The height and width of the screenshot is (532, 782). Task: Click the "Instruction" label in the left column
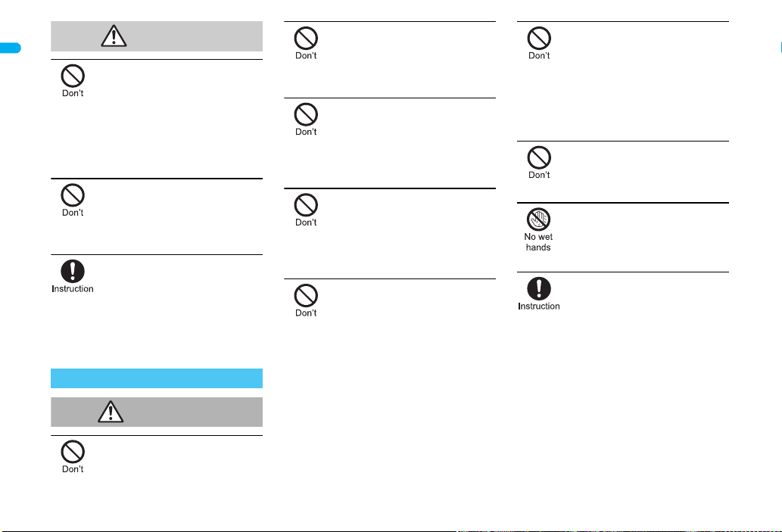pyautogui.click(x=73, y=288)
